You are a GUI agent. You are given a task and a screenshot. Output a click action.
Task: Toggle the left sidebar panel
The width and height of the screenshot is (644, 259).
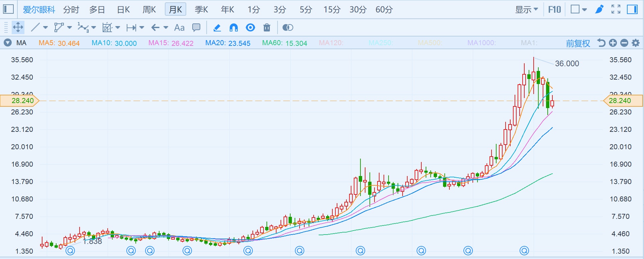(x=8, y=9)
